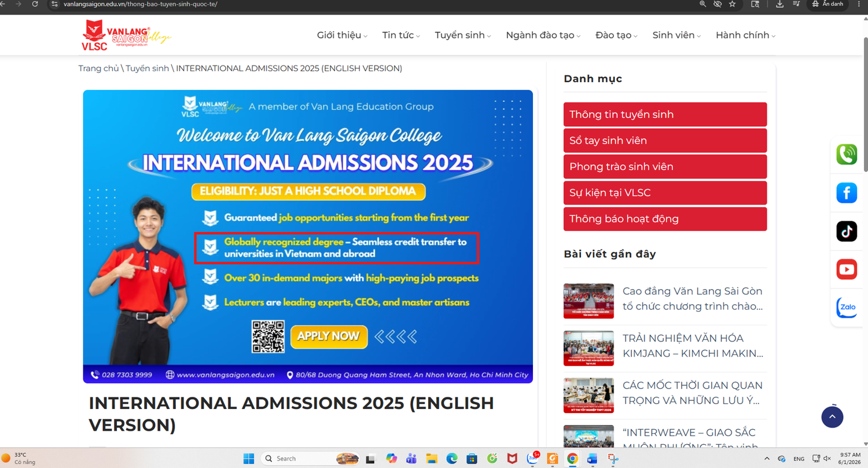This screenshot has height=468, width=868.
Task: Open the clock showing 9:57 AM
Action: (x=849, y=459)
